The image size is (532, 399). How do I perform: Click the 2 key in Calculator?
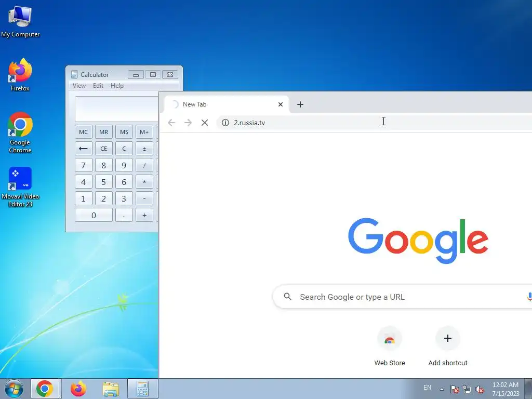click(104, 198)
